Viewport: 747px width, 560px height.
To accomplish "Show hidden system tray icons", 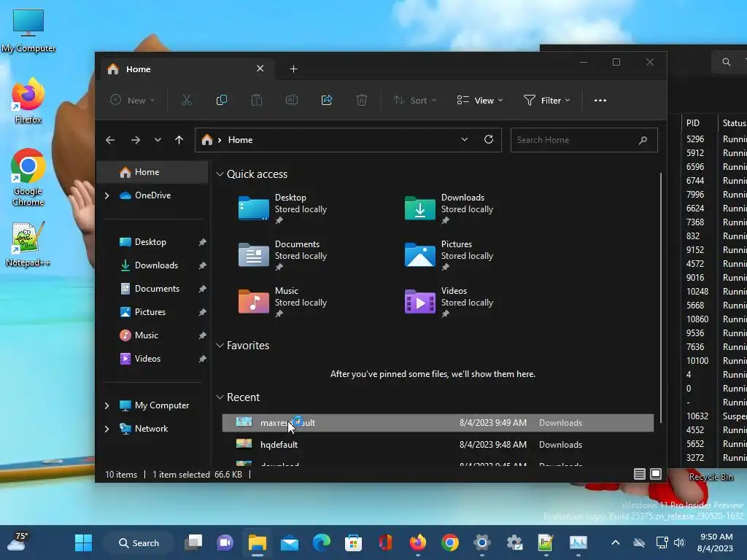I will 616,542.
